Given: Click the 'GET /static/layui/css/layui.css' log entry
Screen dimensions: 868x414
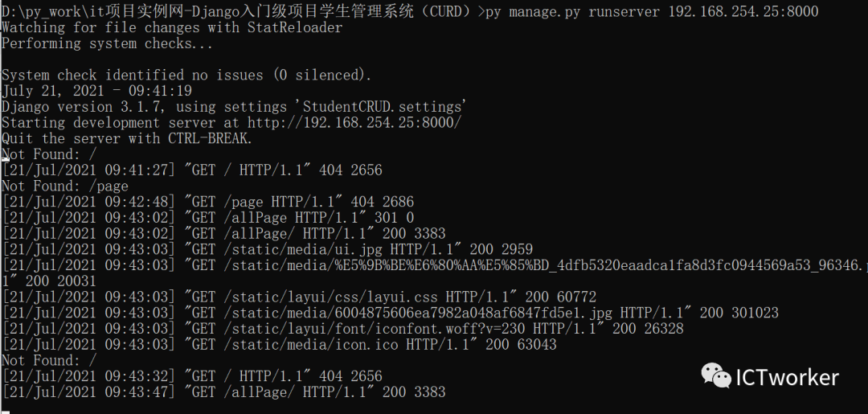Looking at the screenshot, I should [299, 297].
